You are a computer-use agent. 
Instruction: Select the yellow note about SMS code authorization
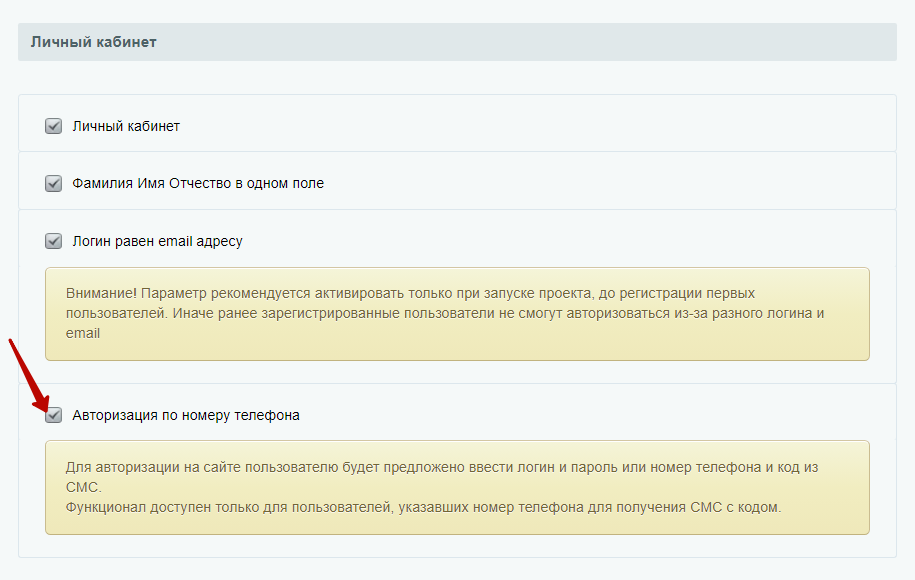tap(458, 487)
